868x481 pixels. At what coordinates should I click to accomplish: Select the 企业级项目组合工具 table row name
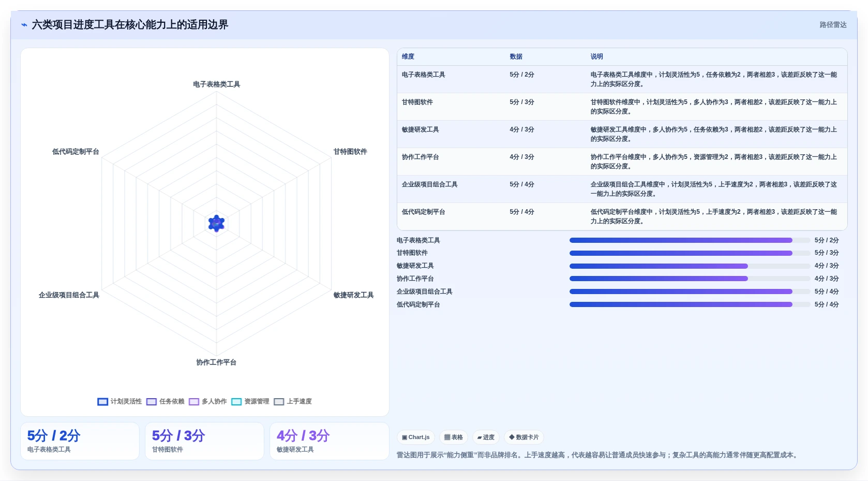[x=429, y=184]
